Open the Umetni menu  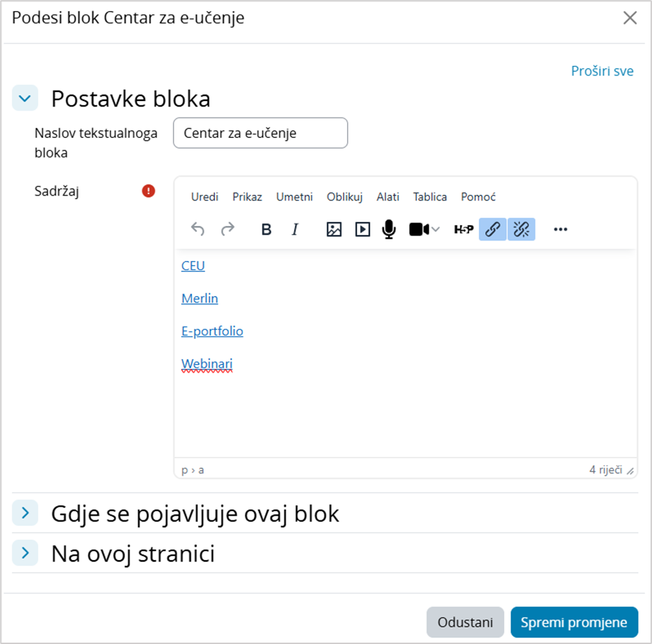point(294,197)
